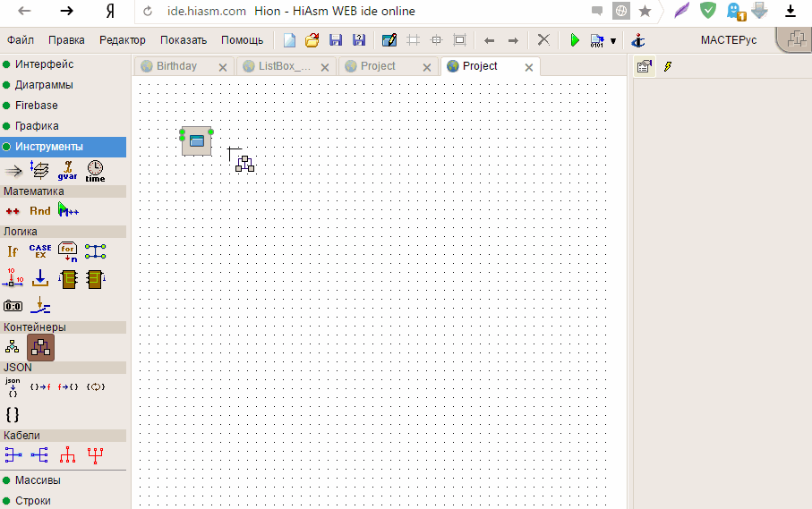The image size is (812, 509).
Task: Toggle the events lightning panel tab
Action: [668, 67]
